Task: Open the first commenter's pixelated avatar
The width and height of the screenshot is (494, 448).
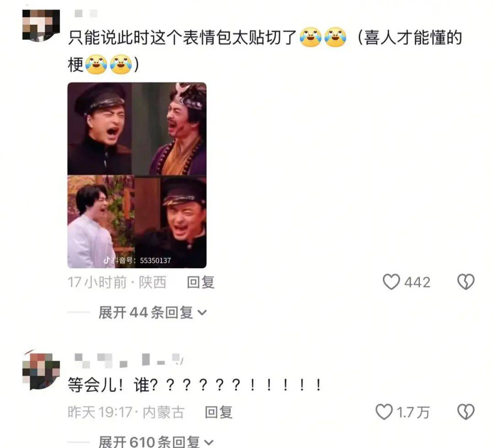Action: click(x=41, y=25)
